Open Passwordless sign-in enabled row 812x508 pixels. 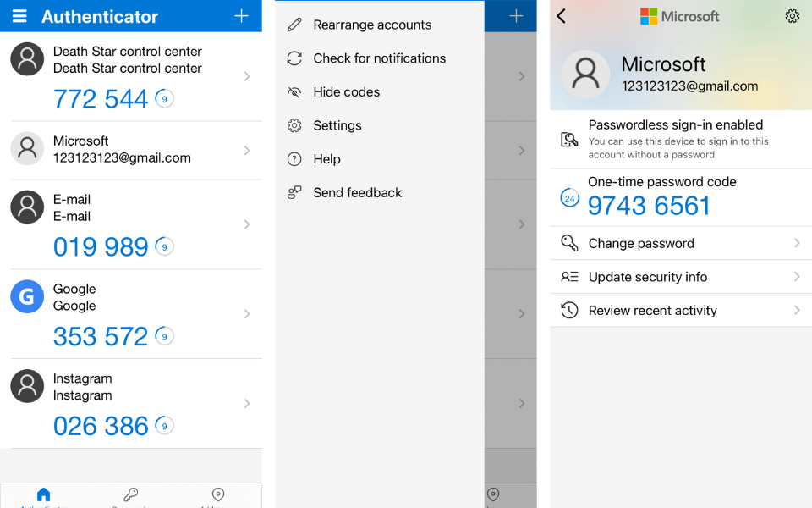pyautogui.click(x=681, y=140)
